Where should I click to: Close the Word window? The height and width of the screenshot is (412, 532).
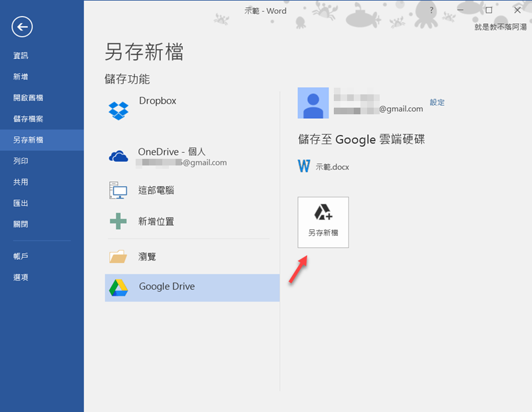point(517,10)
